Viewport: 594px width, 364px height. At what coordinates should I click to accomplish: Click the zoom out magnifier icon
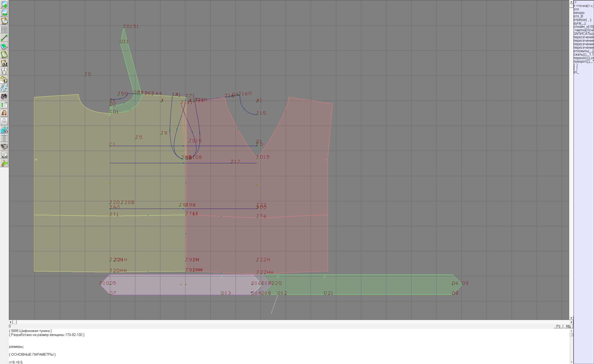[x=4, y=13]
